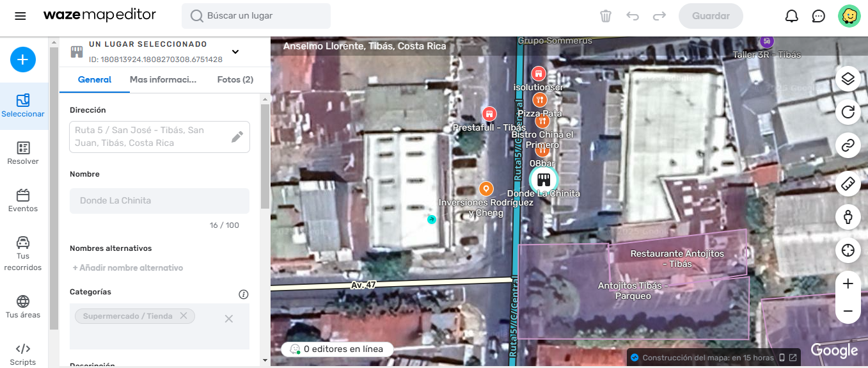Screen dimensions: 868x368
Task: Open the Mas información tab
Action: coord(163,80)
